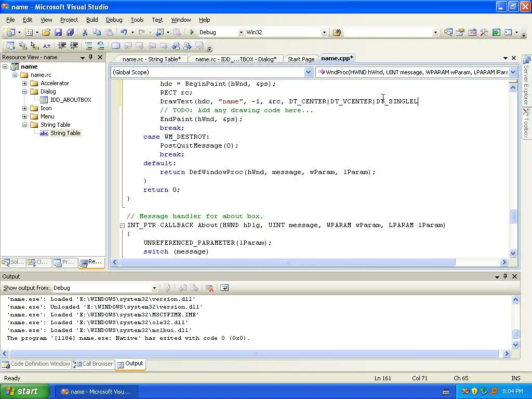Switch to name.rc String Table tab
The width and height of the screenshot is (532, 399).
(x=152, y=59)
